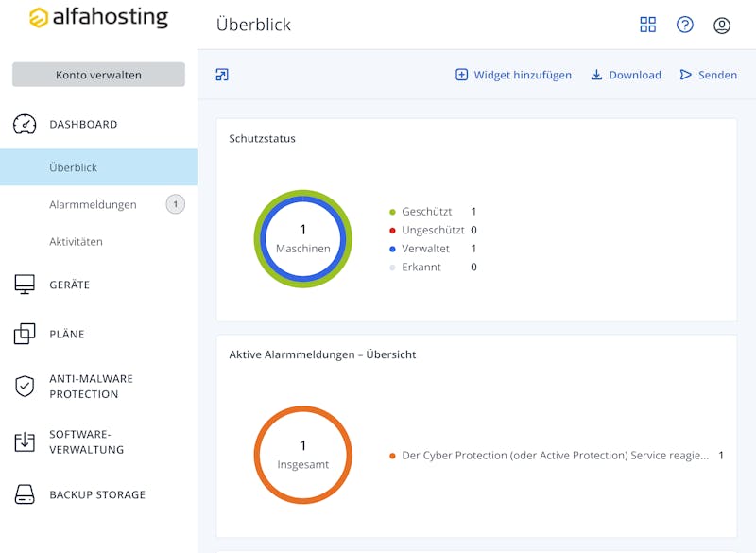Click the Maschinen donut chart
The width and height of the screenshot is (756, 553).
[303, 238]
